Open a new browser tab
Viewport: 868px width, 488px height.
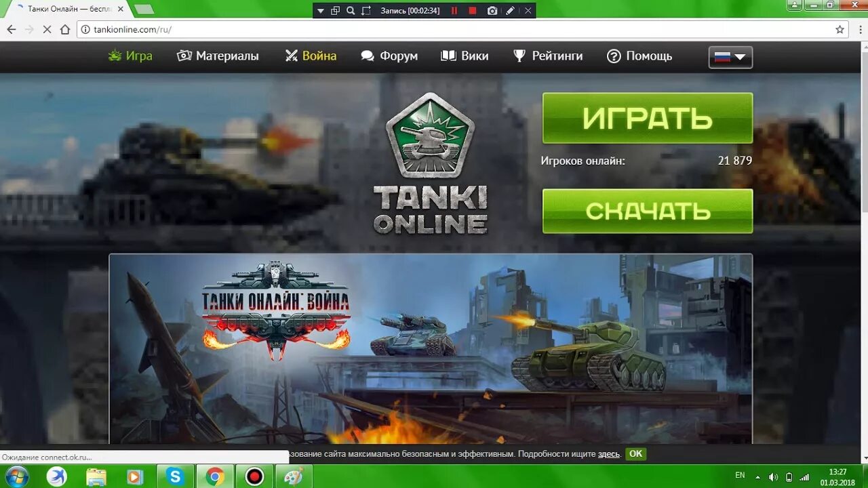click(x=143, y=9)
